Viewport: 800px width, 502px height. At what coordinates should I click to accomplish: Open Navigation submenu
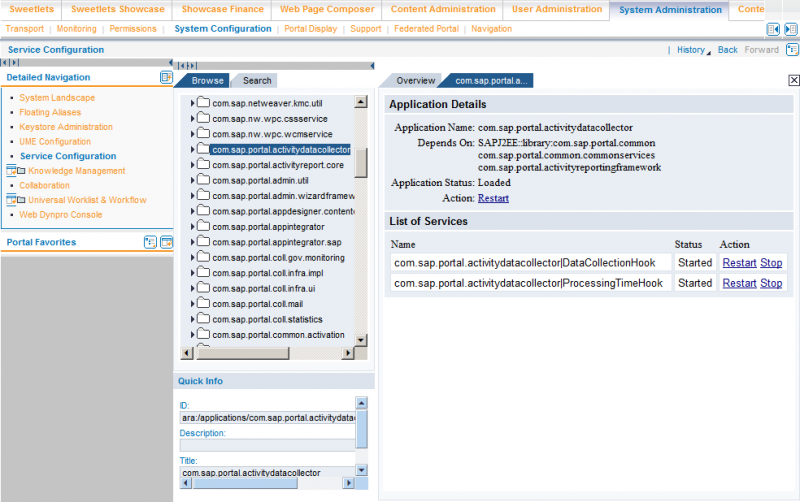tap(491, 29)
